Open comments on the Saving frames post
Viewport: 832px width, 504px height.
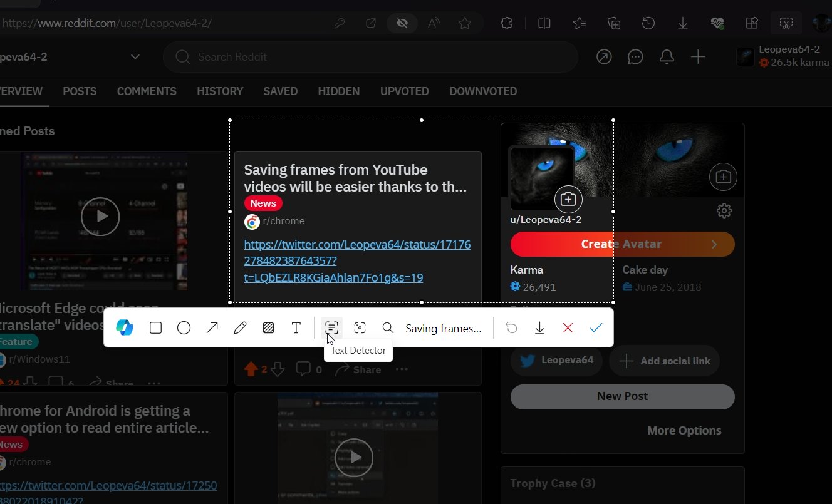point(309,369)
